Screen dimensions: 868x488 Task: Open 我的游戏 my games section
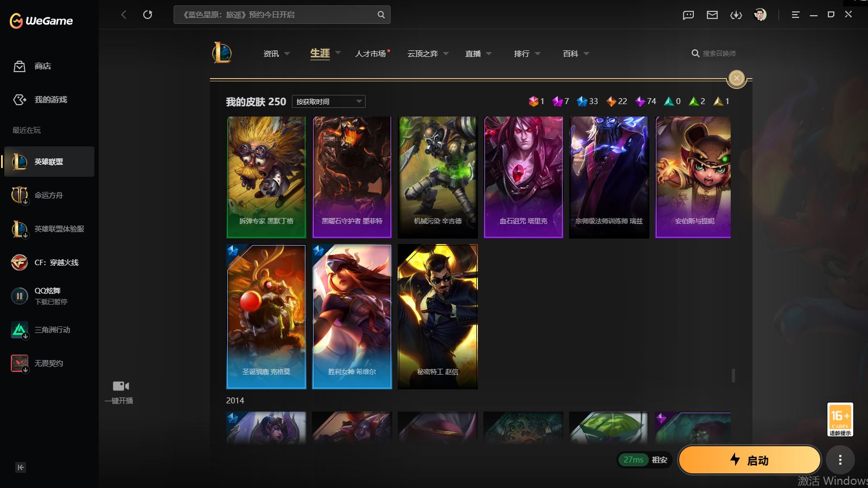40,100
